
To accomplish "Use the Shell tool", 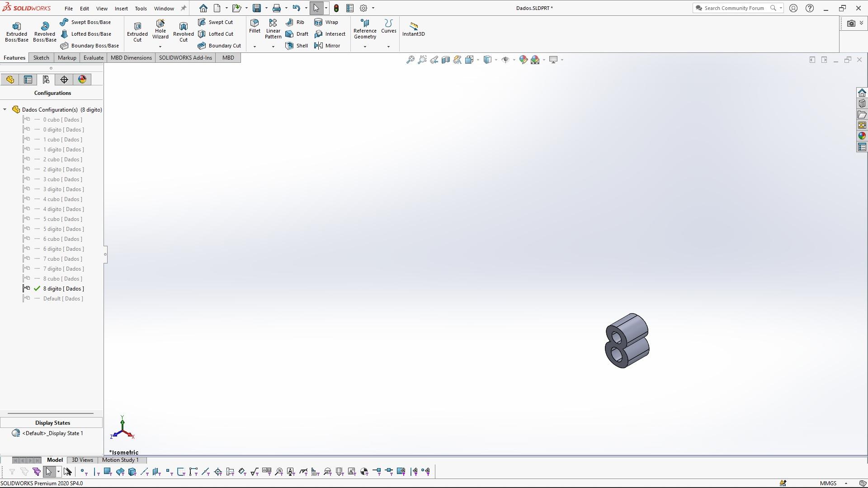I will pyautogui.click(x=297, y=46).
